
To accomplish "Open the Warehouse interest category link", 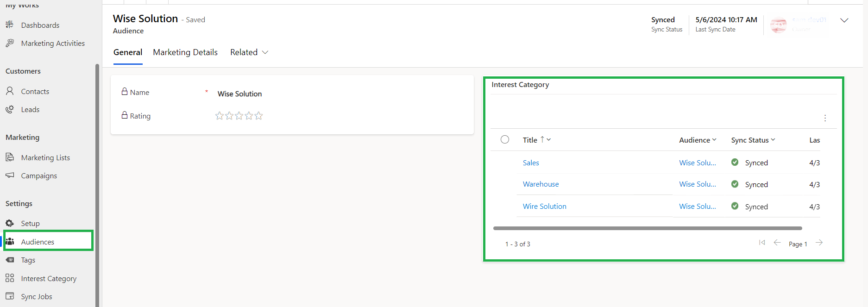I will click(541, 184).
